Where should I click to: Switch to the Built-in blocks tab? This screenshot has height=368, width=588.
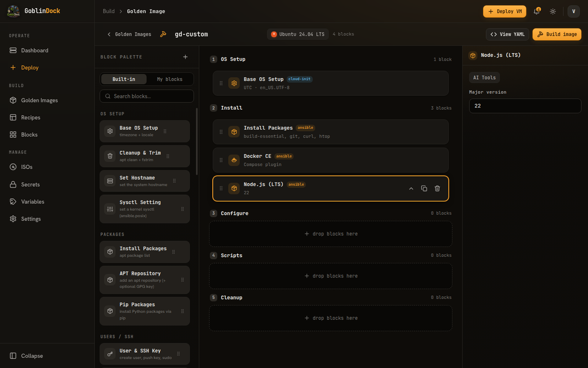(124, 79)
